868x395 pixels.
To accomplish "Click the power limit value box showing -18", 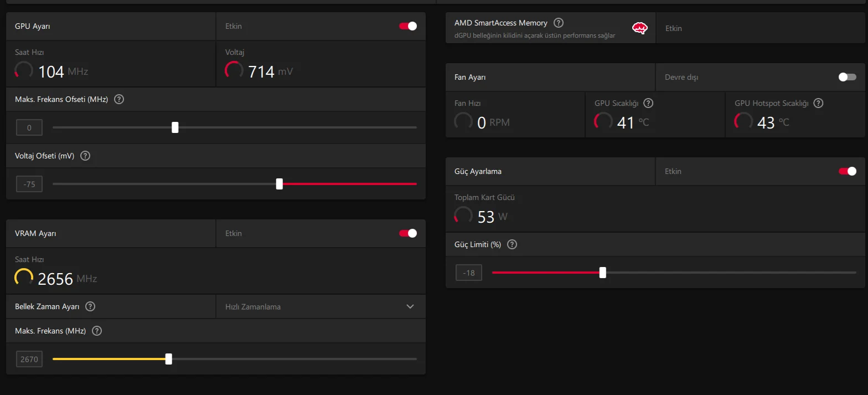I will [x=469, y=273].
